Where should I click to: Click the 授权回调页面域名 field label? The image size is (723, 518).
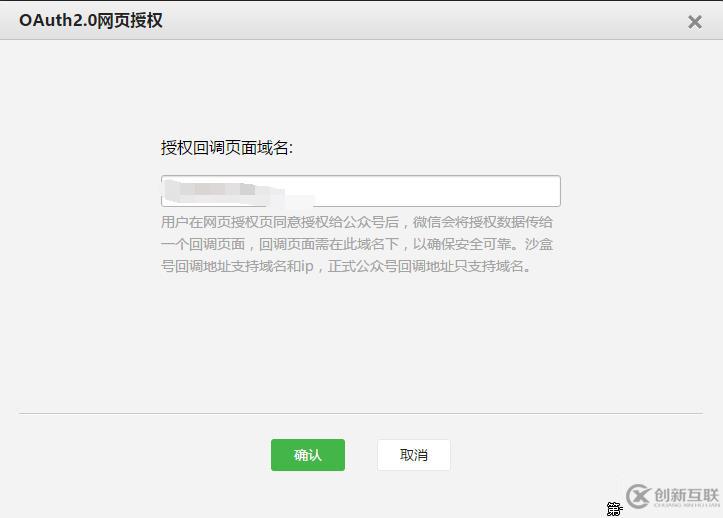tap(226, 148)
